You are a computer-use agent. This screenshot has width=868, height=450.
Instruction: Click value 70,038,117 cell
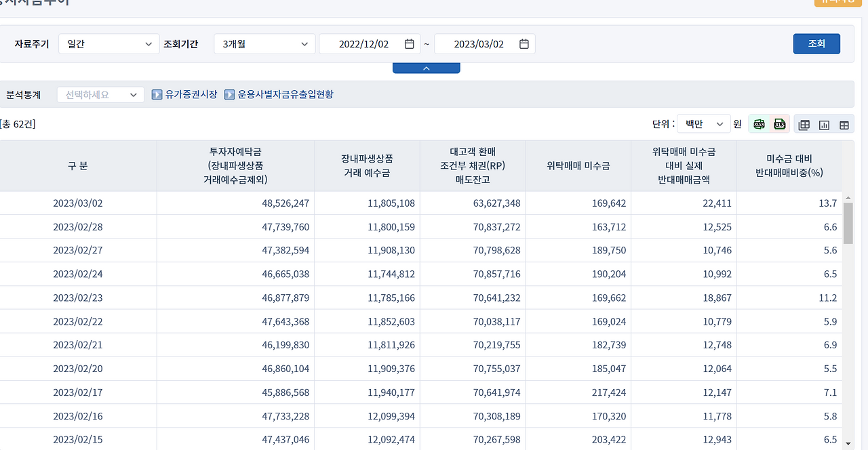click(497, 321)
